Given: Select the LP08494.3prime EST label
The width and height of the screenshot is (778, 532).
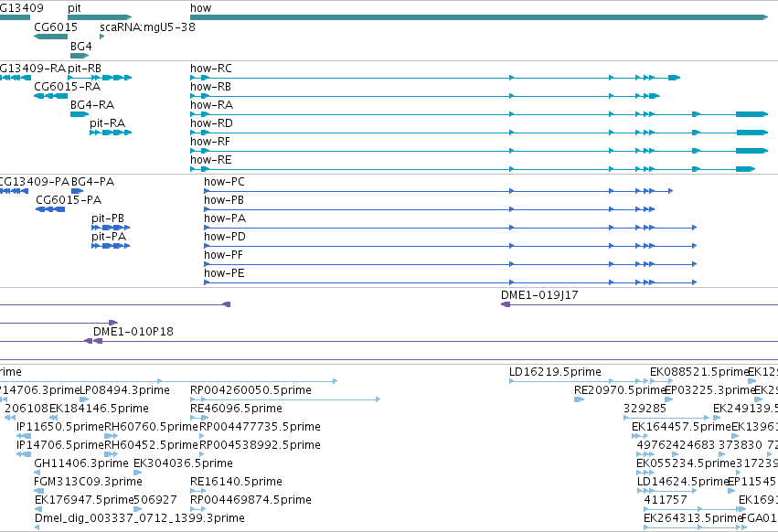Looking at the screenshot, I should coord(124,390).
